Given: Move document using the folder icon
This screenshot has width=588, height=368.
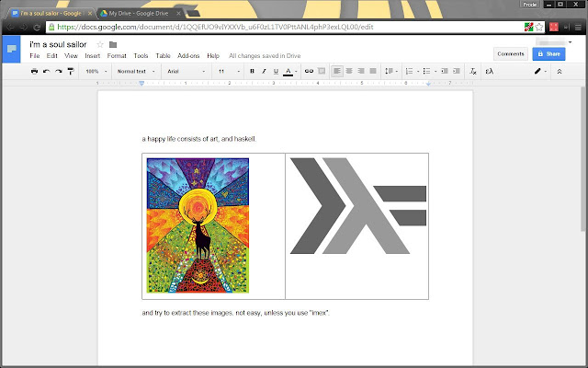Looking at the screenshot, I should click(x=113, y=44).
